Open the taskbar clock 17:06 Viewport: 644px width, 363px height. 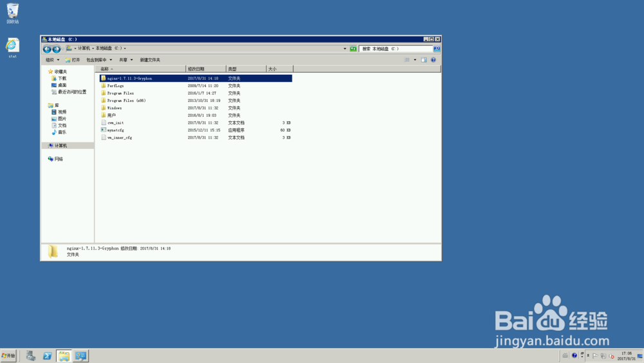tap(627, 356)
